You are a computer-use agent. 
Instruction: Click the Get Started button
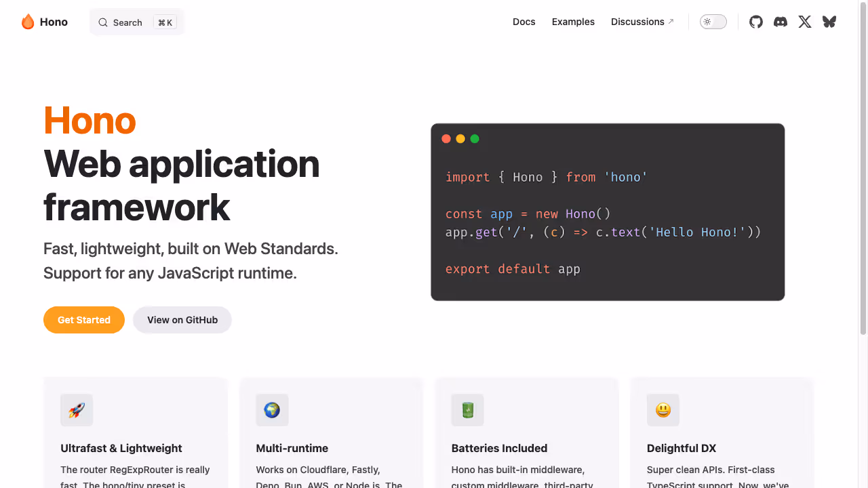84,319
